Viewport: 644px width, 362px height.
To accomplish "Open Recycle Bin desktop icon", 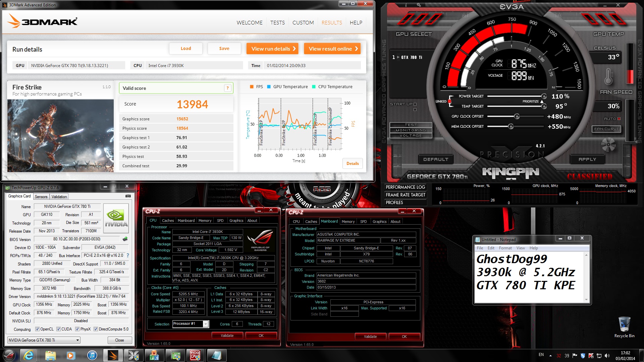I will [624, 327].
